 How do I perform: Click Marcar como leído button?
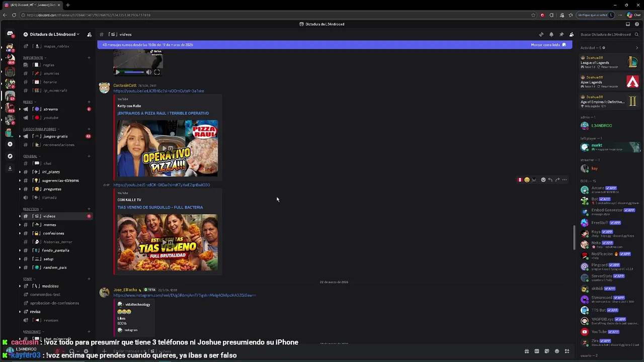click(548, 45)
